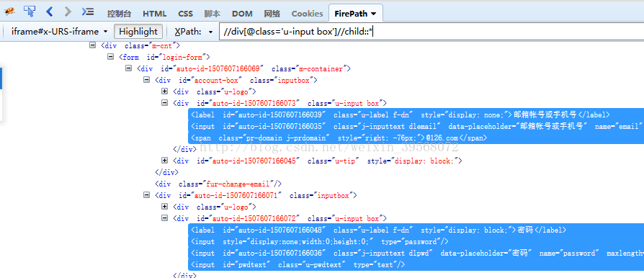Collapse the div class m-cnt node
This screenshot has width=644, height=278.
(92, 45)
